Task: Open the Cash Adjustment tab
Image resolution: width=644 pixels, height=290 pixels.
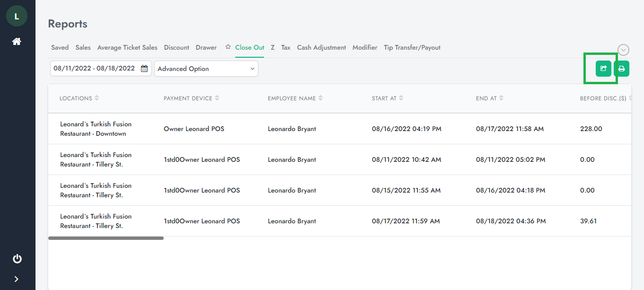Action: coord(321,48)
